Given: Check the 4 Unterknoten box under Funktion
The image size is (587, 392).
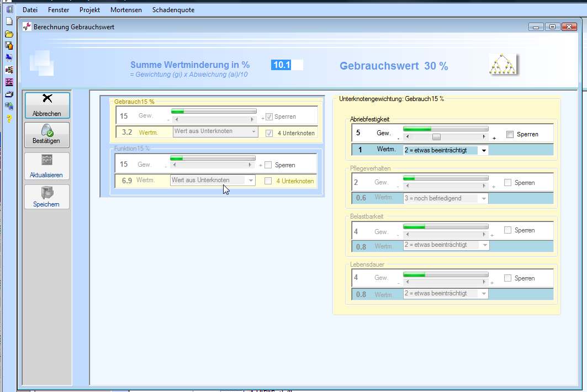Looking at the screenshot, I should 268,181.
